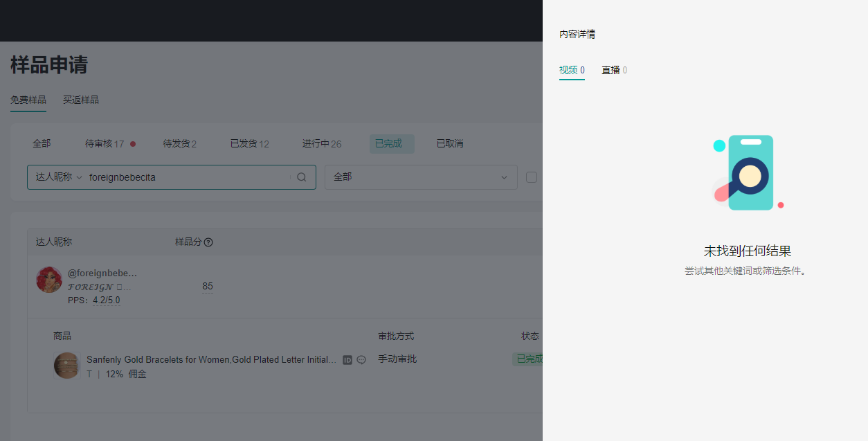Click the 已取消 status filter
This screenshot has height=441, width=868.
point(449,143)
